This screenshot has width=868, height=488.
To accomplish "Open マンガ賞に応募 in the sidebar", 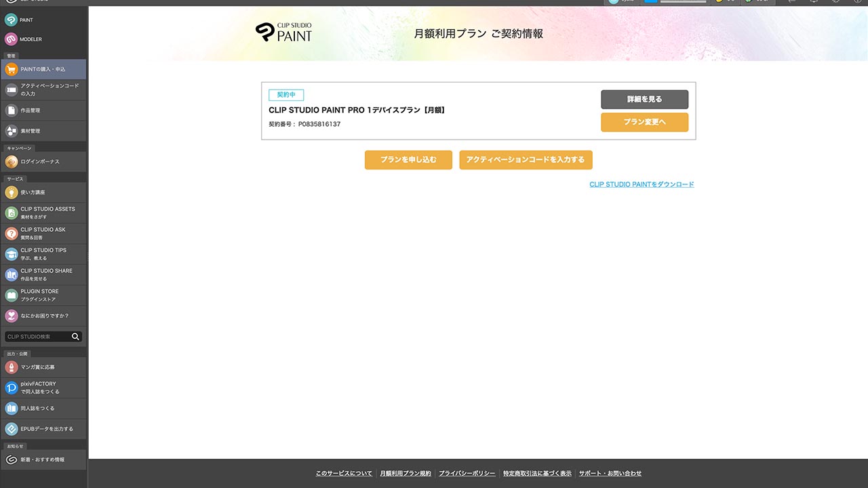I will pos(43,367).
